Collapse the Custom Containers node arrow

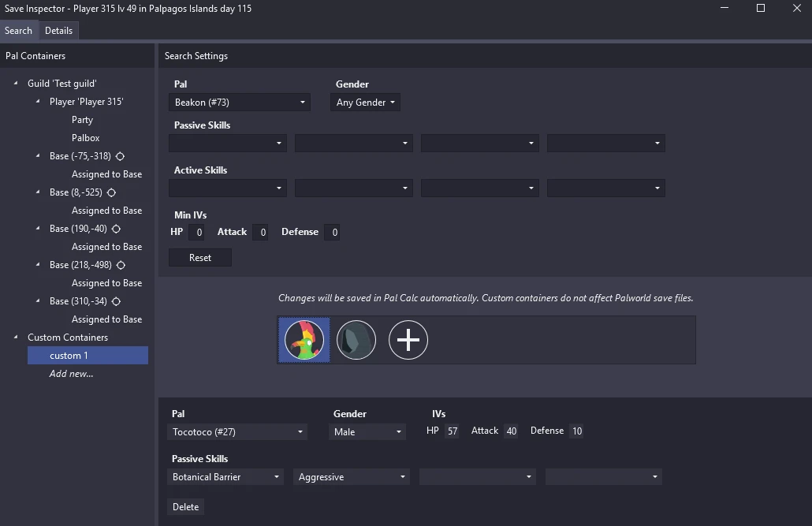pos(16,337)
